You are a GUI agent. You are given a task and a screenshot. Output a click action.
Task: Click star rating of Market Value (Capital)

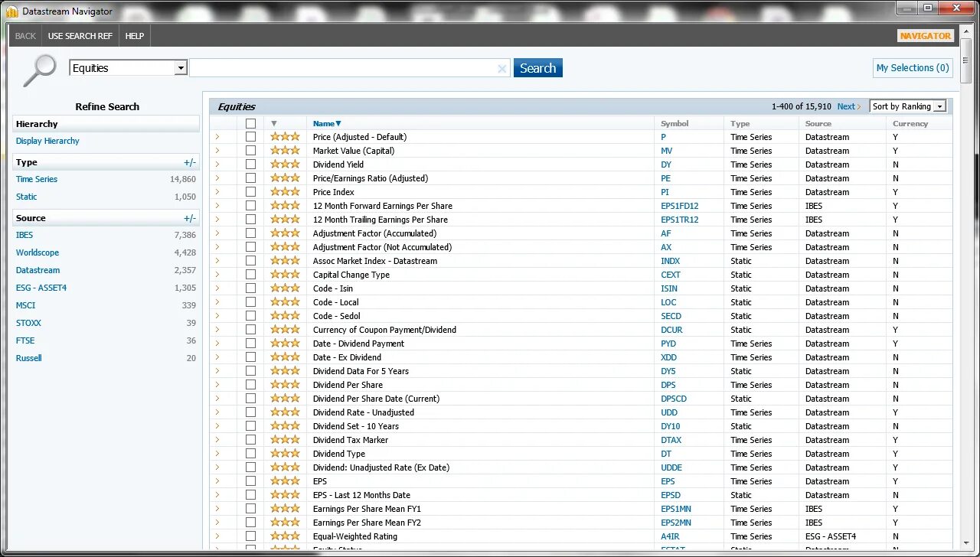point(285,151)
